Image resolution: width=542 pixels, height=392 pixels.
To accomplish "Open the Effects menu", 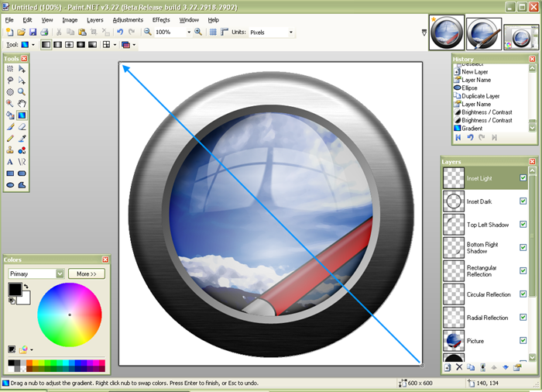I will pos(161,20).
